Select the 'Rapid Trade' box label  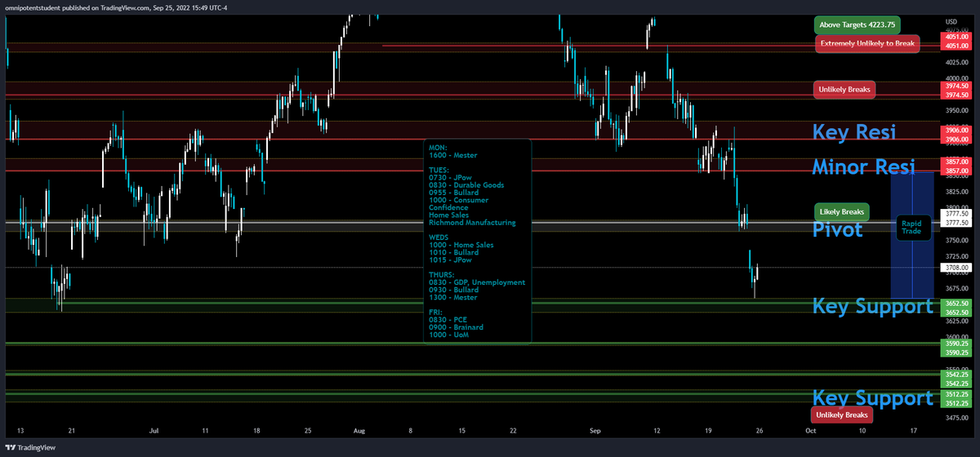point(911,227)
